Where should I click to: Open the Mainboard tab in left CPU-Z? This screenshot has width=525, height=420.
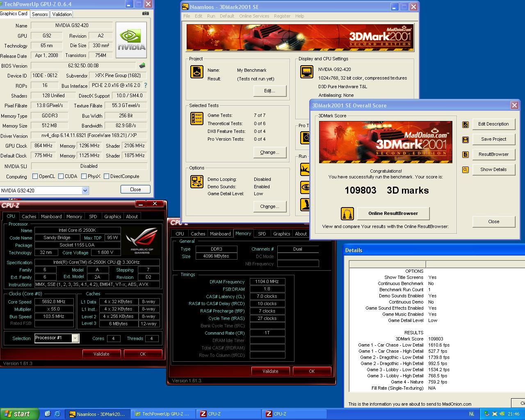(x=51, y=217)
